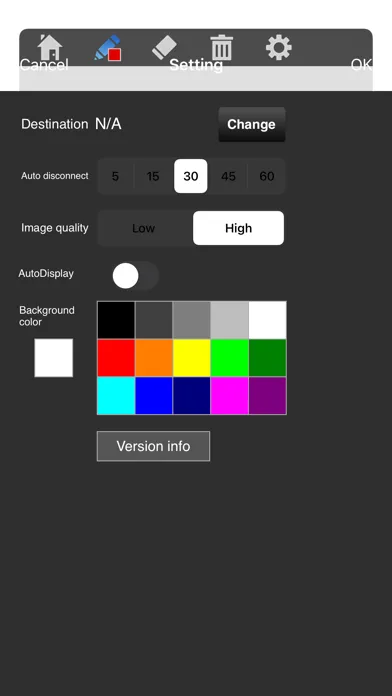Pick black background color swatch

point(116,320)
